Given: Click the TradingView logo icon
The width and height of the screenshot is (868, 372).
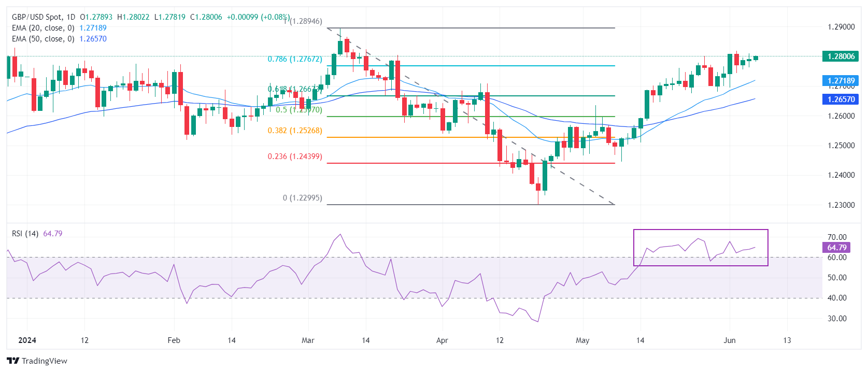Looking at the screenshot, I should coord(13,361).
